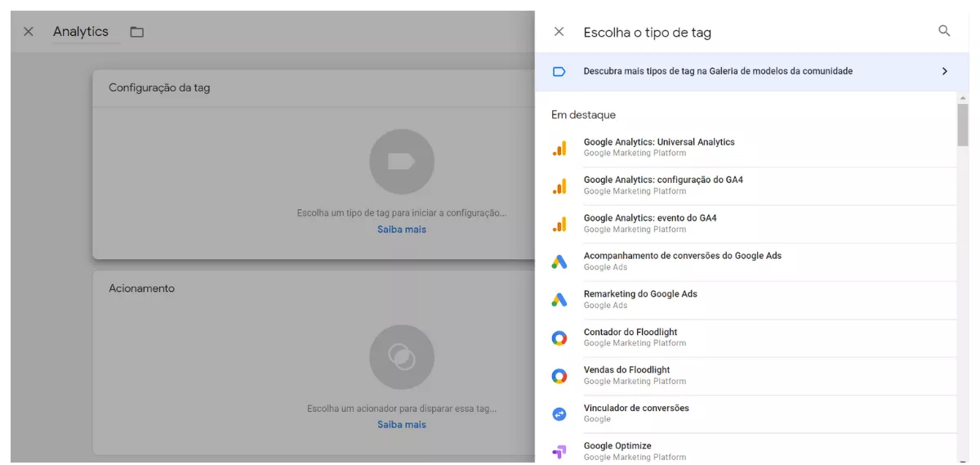Click Google Optimize purple icon
Screen dimensions: 980x465
coord(559,452)
